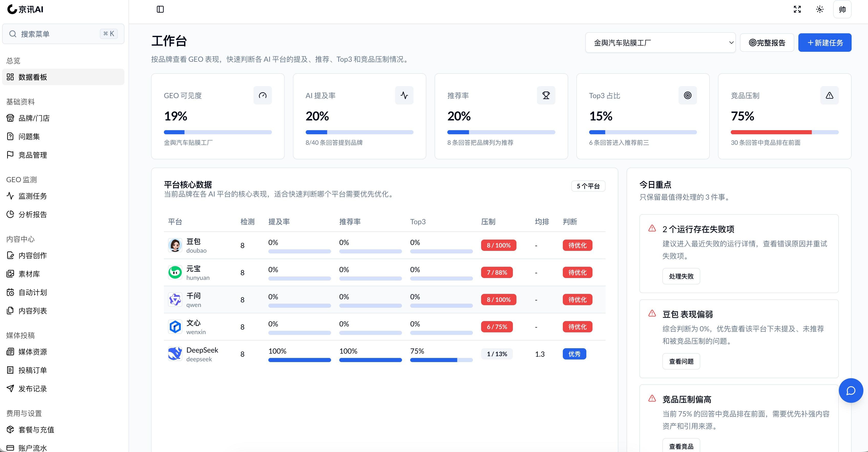Viewport: 868px width, 452px height.
Task: Open the 帅 user avatar menu
Action: tap(842, 9)
